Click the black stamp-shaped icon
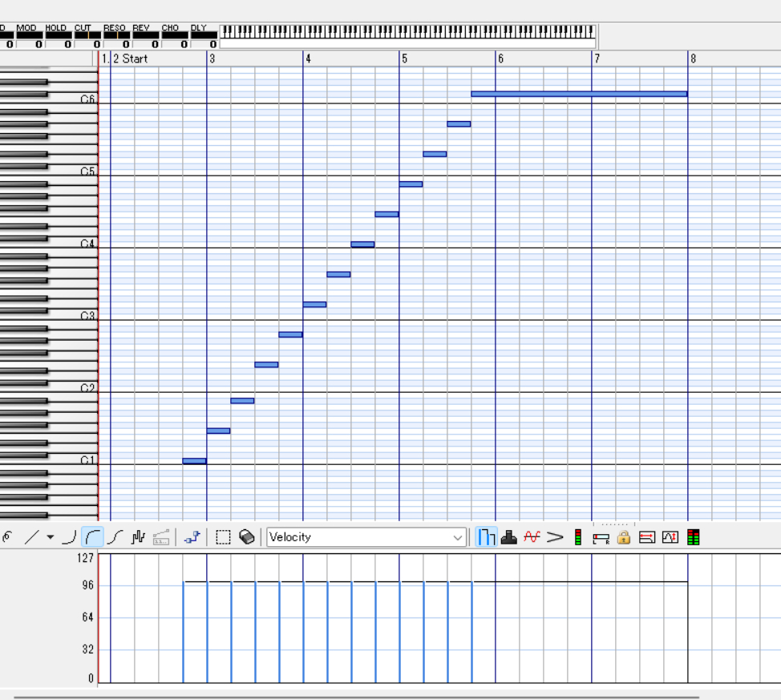 (x=508, y=537)
